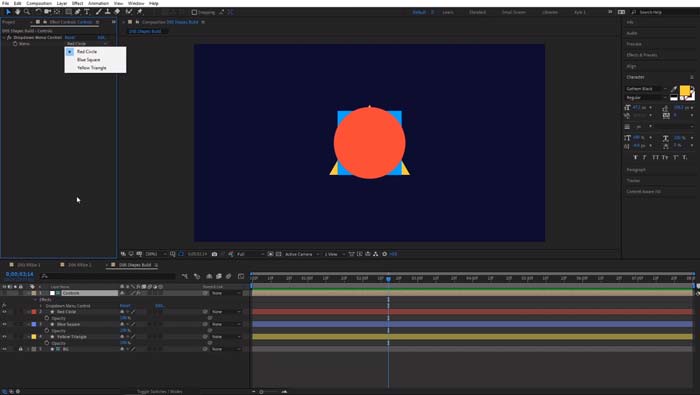The image size is (700, 395).
Task: Choose Red Circle in the popup list
Action: tap(87, 52)
